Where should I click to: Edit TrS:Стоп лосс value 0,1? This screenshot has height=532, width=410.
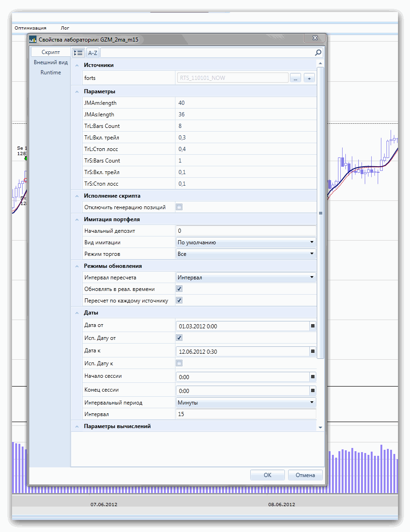(246, 183)
